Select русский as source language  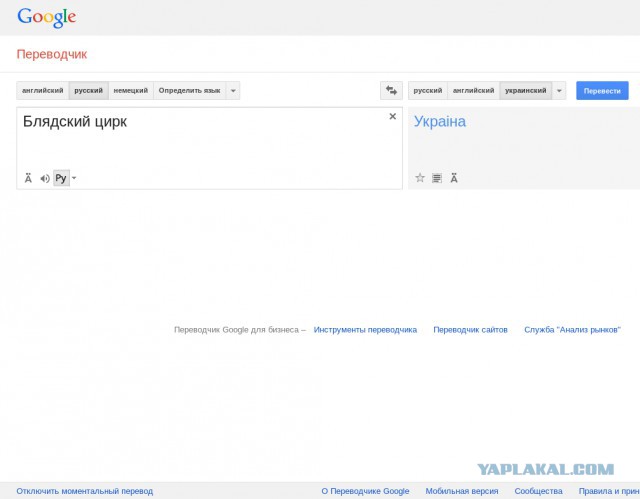(89, 90)
